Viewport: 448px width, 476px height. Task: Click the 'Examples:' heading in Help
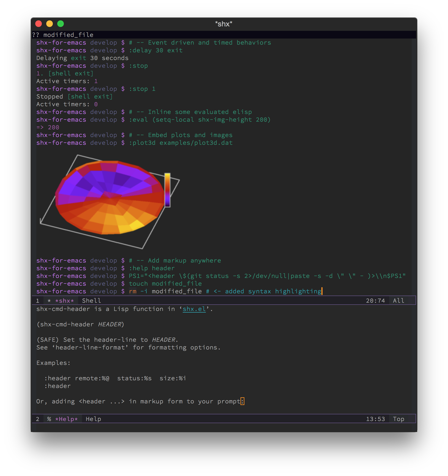click(53, 363)
